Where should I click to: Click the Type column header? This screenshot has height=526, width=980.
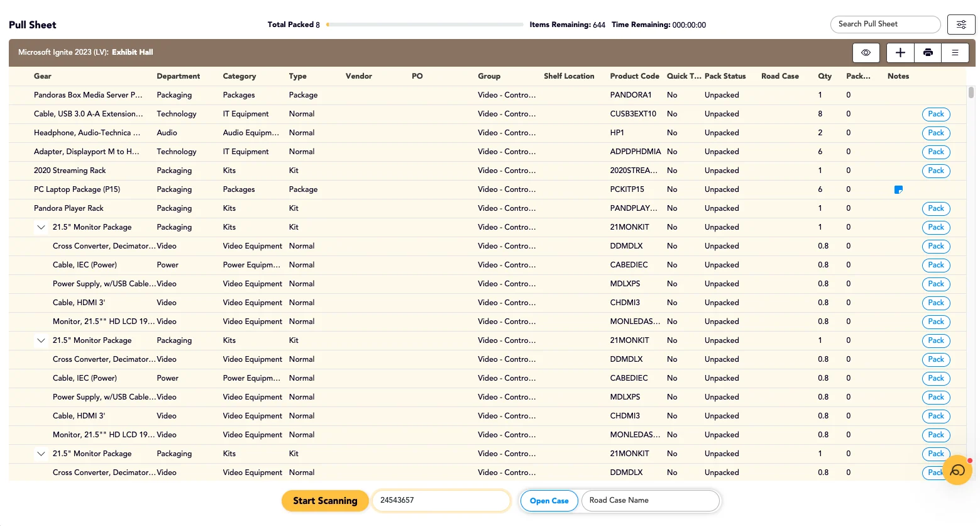298,76
